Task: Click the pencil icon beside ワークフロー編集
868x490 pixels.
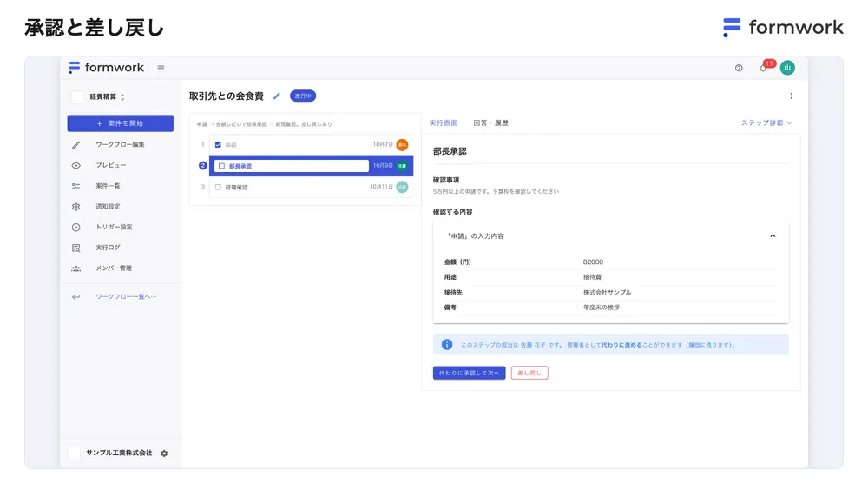Action: click(x=76, y=145)
